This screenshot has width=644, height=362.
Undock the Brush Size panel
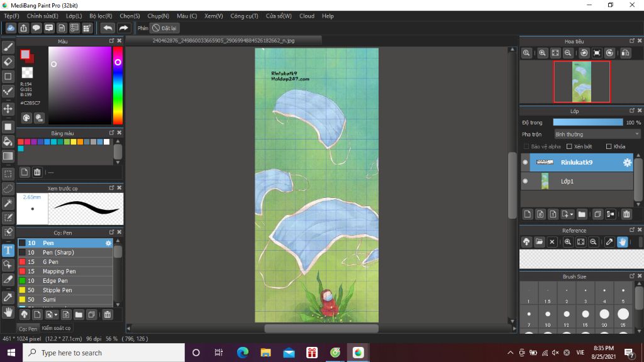(631, 277)
